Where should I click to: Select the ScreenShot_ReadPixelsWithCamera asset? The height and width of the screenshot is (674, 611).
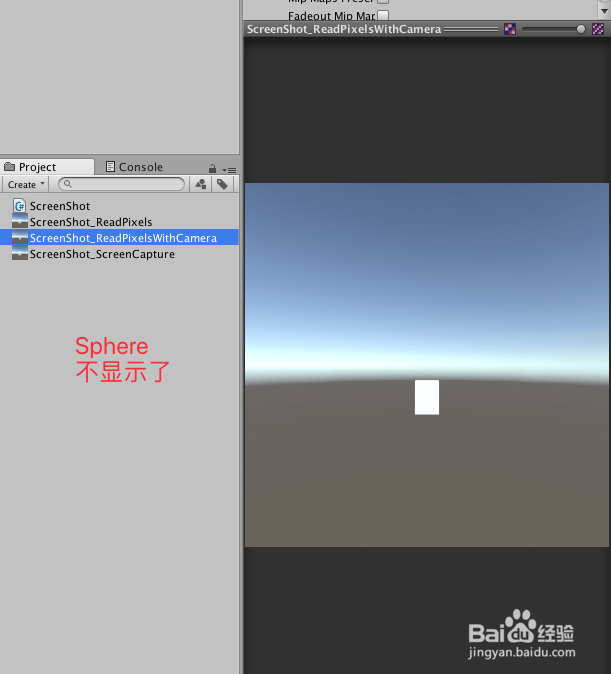tap(119, 238)
